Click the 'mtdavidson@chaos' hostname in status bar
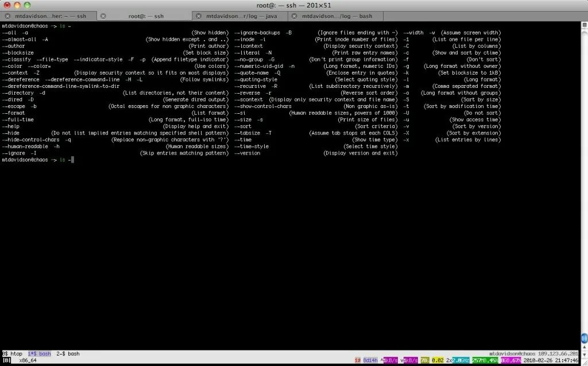This screenshot has width=588, height=366. [512, 353]
